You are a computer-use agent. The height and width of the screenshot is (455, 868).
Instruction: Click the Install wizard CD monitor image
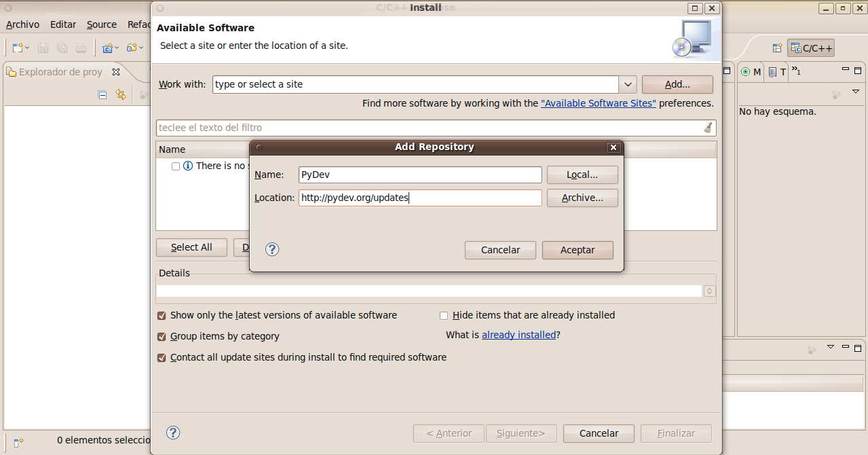click(692, 39)
